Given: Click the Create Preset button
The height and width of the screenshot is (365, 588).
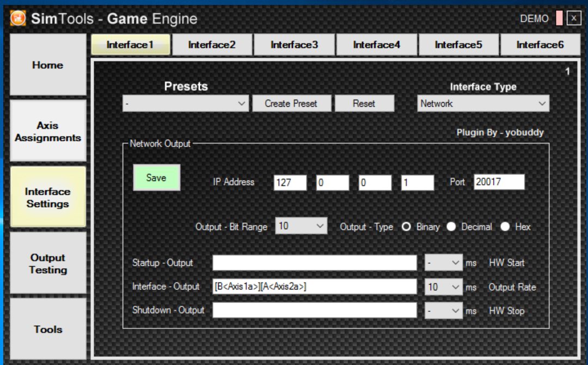Looking at the screenshot, I should coord(291,103).
